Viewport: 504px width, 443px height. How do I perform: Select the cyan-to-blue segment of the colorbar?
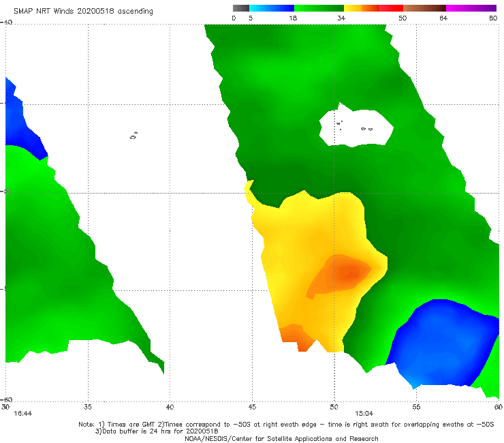[272, 8]
